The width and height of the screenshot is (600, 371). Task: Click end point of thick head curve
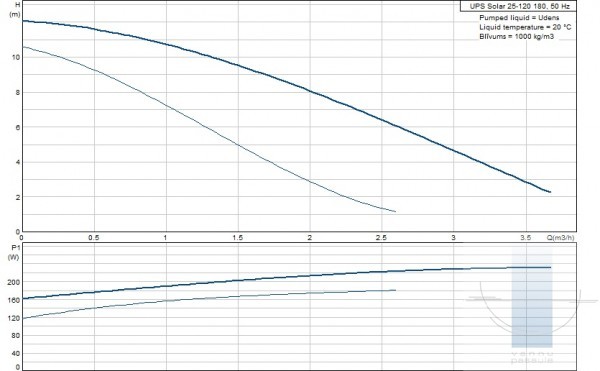[550, 192]
